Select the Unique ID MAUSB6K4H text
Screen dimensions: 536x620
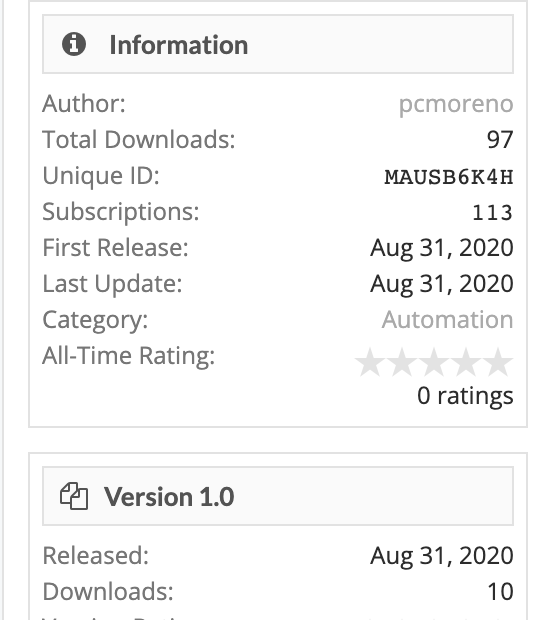449,177
